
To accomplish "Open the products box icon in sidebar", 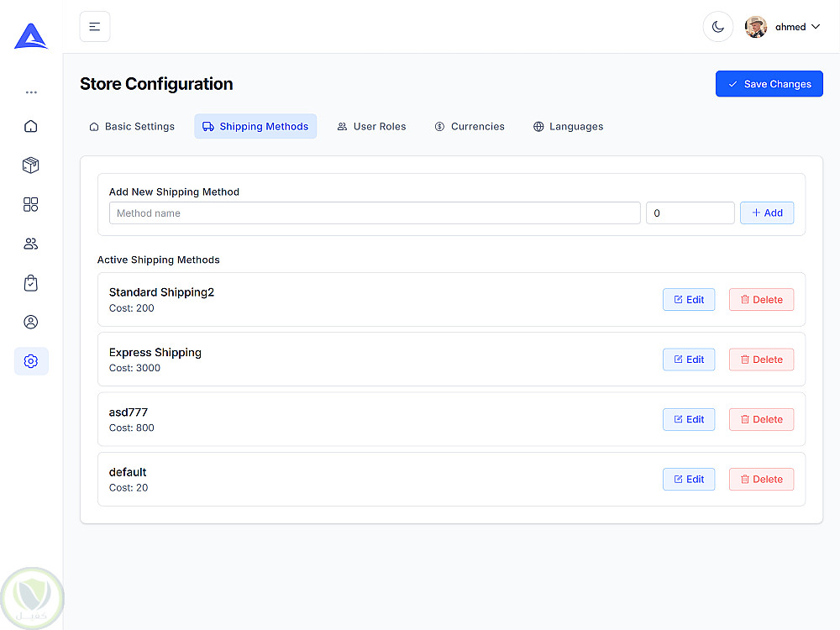I will (x=31, y=165).
